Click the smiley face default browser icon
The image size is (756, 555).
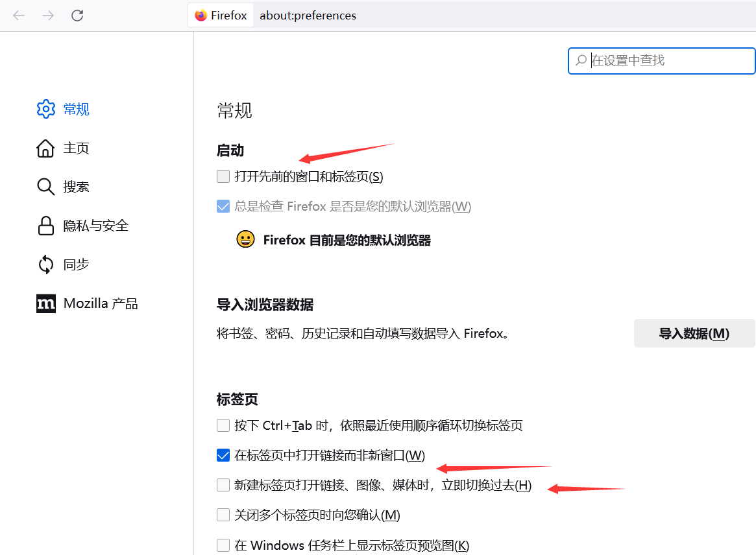(x=245, y=239)
